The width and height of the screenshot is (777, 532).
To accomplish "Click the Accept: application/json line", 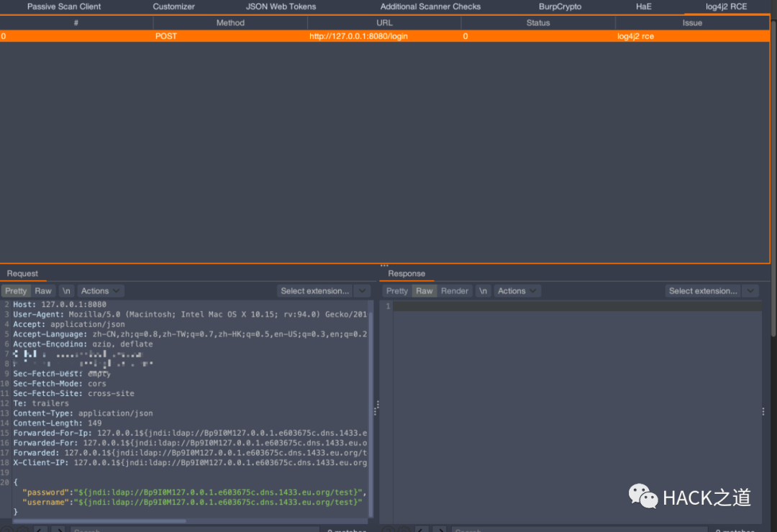I will tap(69, 324).
